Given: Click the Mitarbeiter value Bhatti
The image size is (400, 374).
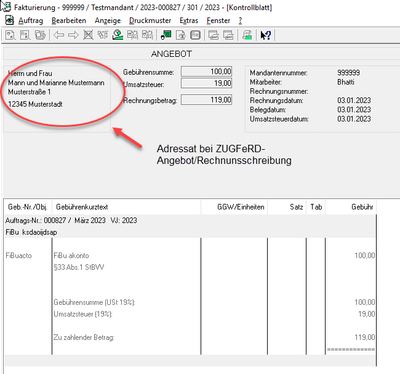Looking at the screenshot, I should [346, 82].
